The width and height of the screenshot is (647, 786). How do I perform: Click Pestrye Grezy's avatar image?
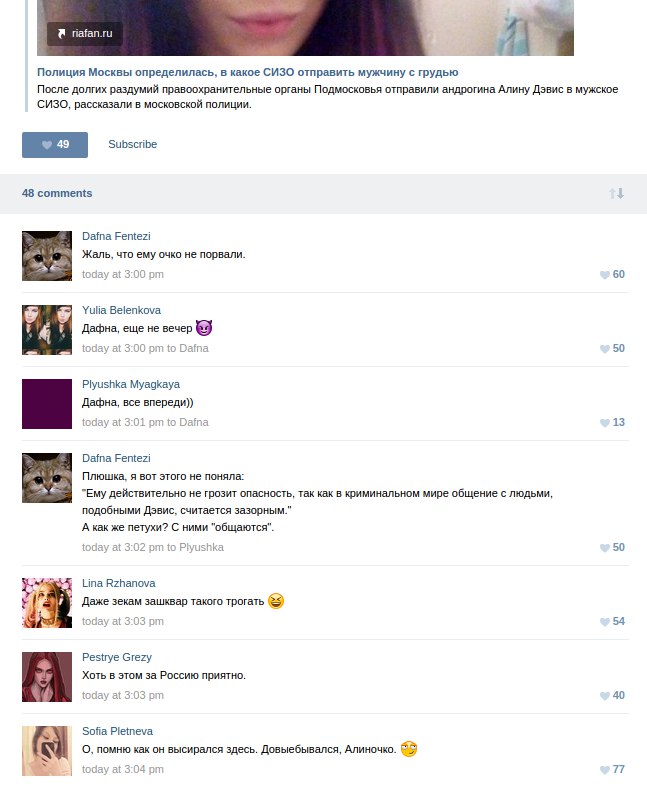(x=47, y=677)
